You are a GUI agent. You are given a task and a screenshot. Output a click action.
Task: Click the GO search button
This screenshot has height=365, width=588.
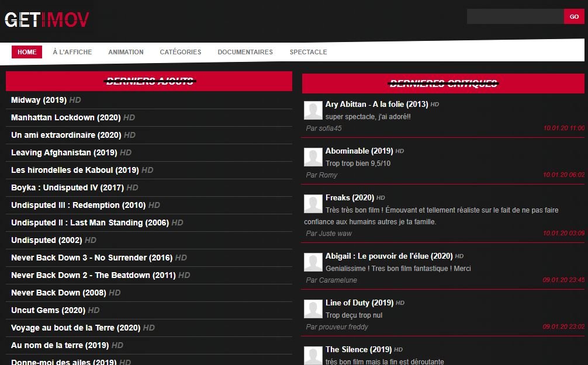pos(574,16)
